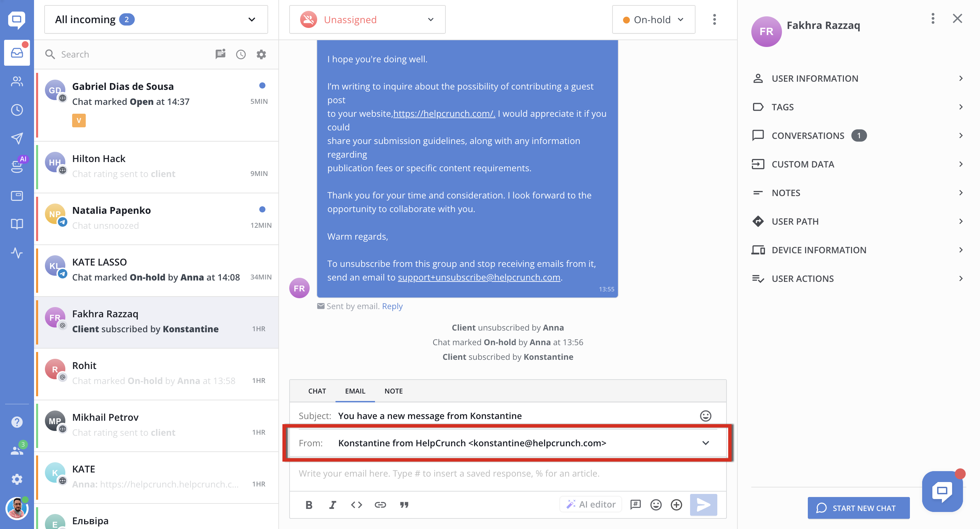Expand the Custom Data section
This screenshot has height=529, width=980.
click(x=858, y=164)
